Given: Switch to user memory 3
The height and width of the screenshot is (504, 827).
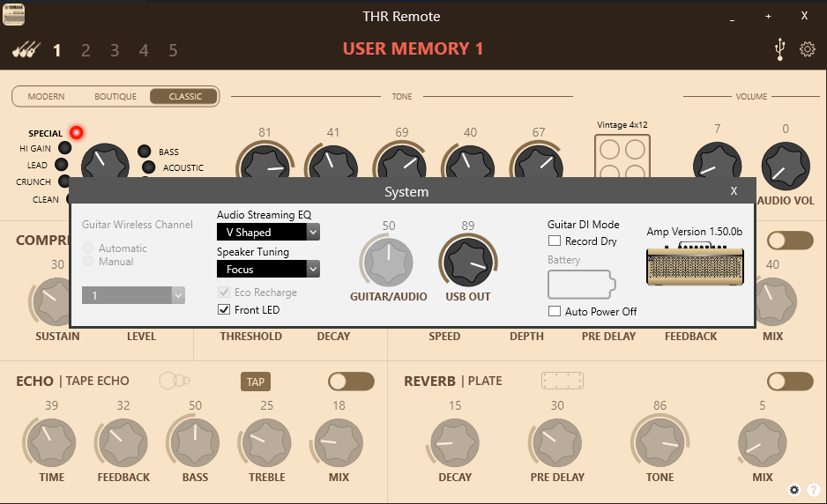Looking at the screenshot, I should pyautogui.click(x=115, y=50).
